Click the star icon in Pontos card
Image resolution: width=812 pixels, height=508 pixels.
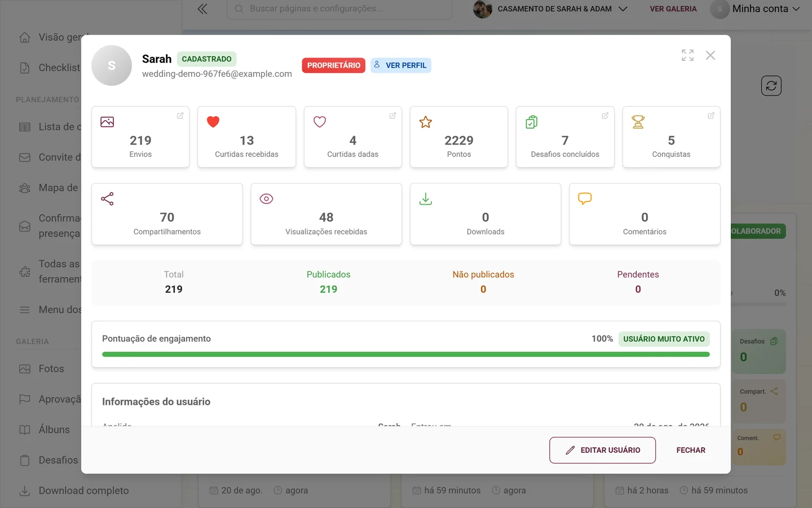coord(426,122)
